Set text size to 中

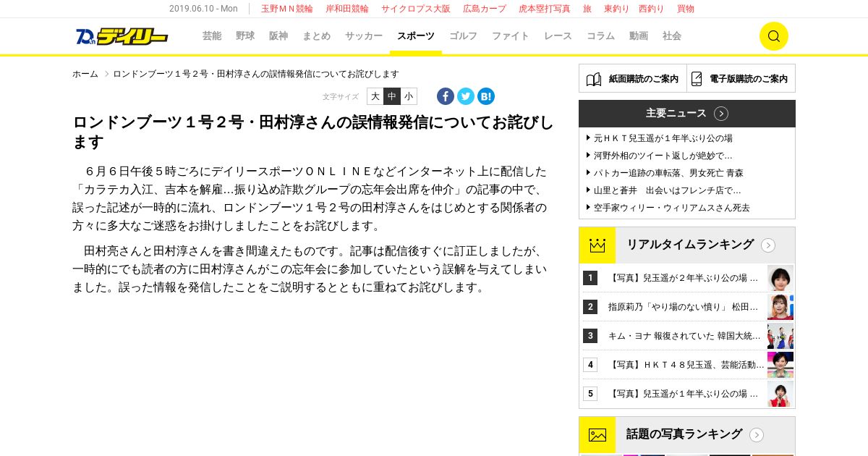coord(392,96)
